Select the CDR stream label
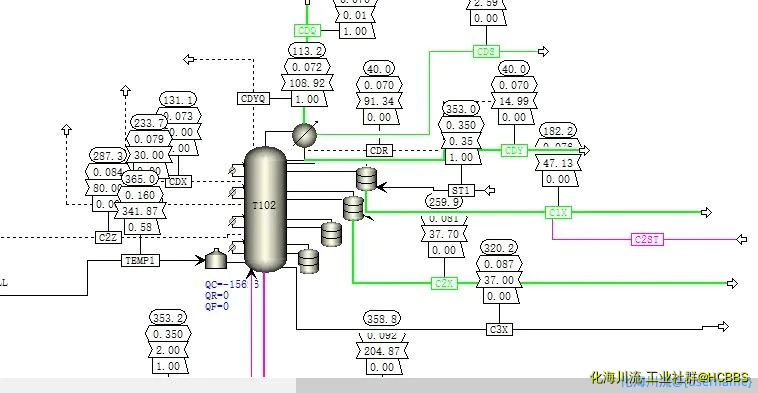The height and width of the screenshot is (393, 758). click(379, 150)
